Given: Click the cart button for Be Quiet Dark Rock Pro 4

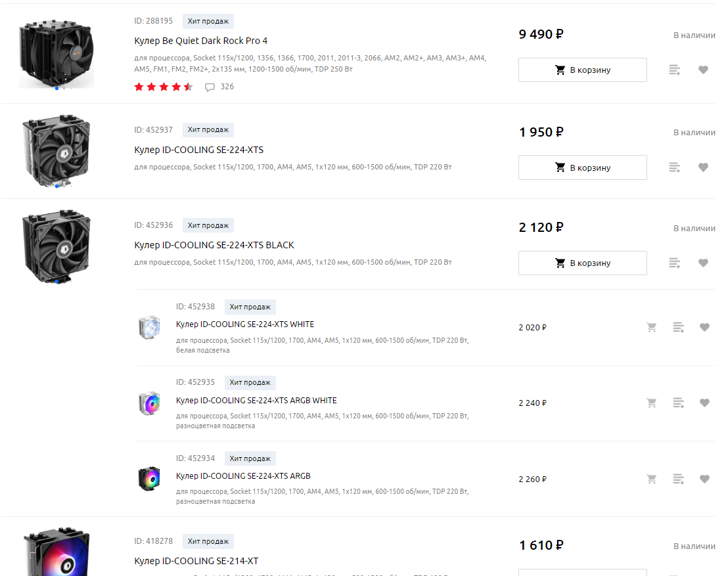Looking at the screenshot, I should click(x=582, y=70).
